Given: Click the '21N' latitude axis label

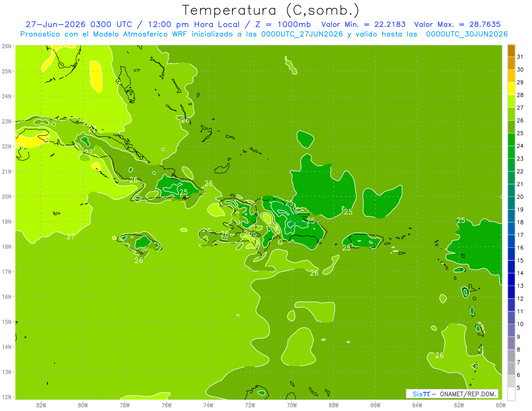Looking at the screenshot, I should [x=6, y=171].
